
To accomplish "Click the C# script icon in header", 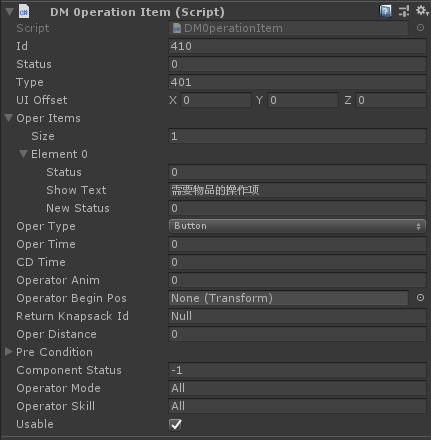I will click(x=24, y=12).
